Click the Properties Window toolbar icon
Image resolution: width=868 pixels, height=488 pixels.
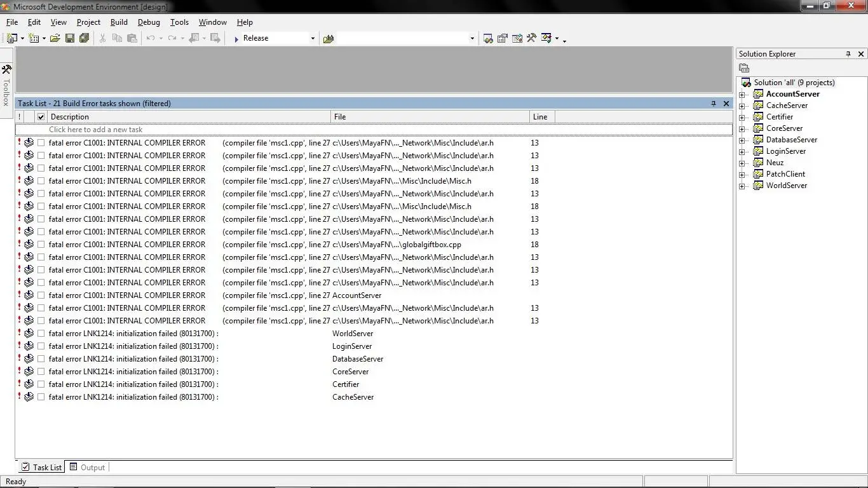click(x=503, y=38)
